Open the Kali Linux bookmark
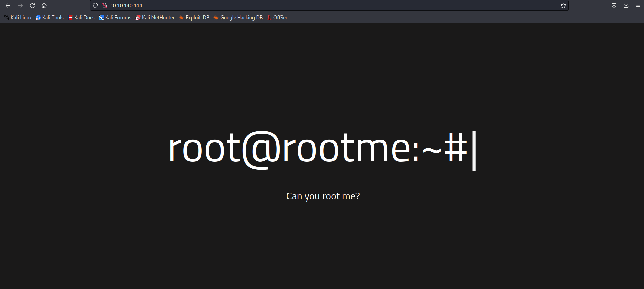The width and height of the screenshot is (644, 289). pyautogui.click(x=18, y=18)
